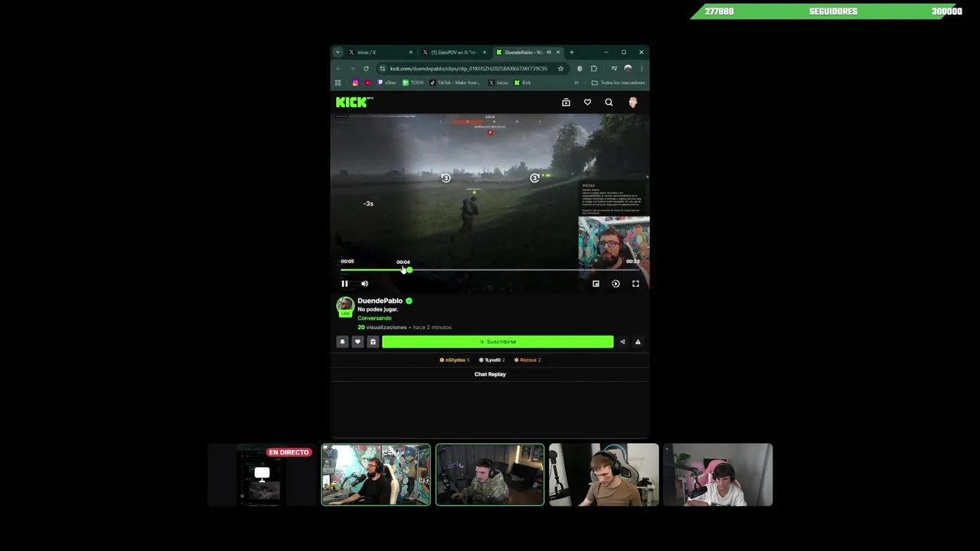This screenshot has width=980, height=551.
Task: Mute the clip volume speaker icon
Action: (x=364, y=284)
